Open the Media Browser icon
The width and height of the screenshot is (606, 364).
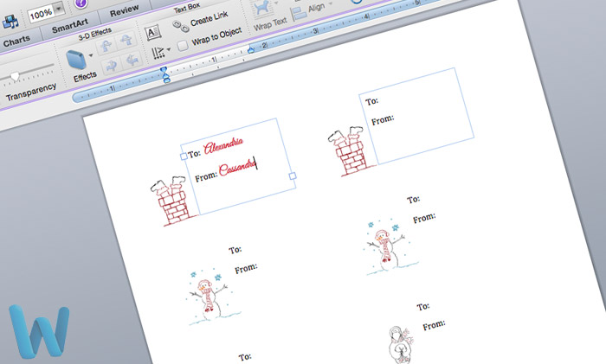click(10, 22)
